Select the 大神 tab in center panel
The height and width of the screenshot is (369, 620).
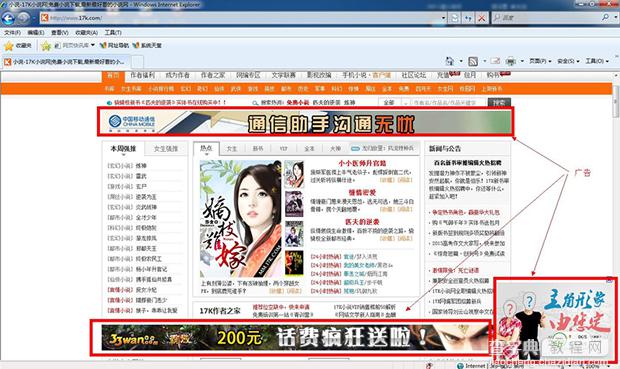(335, 149)
